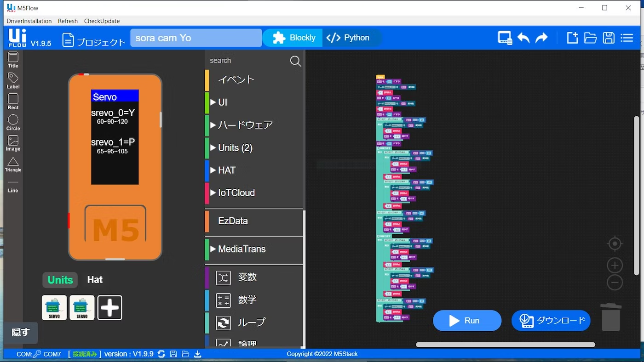
Task: Expand the IoTCloud block category
Action: click(236, 193)
